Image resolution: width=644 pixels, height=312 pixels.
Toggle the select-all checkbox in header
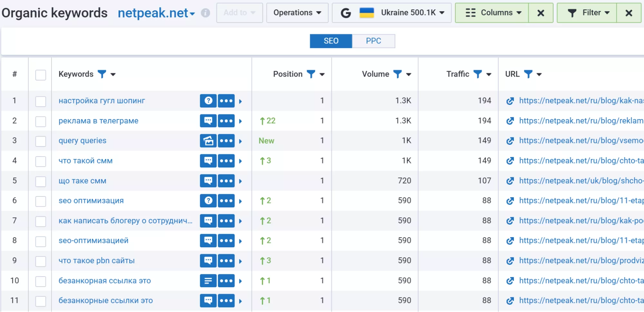tap(41, 75)
